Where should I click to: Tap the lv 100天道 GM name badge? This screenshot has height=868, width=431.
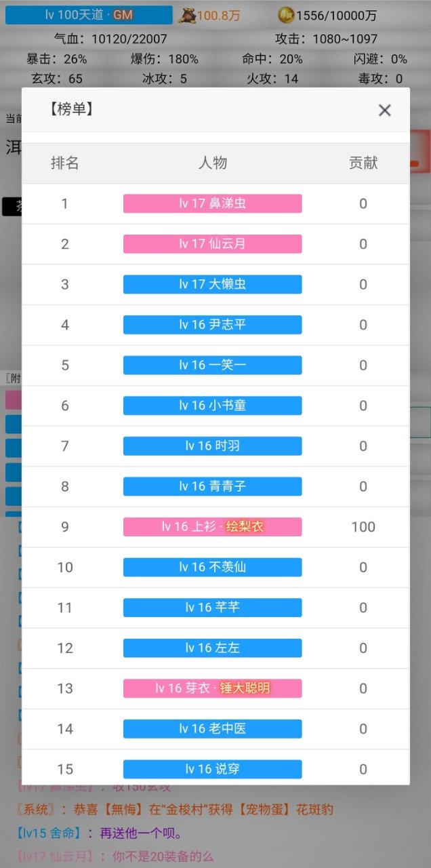point(89,15)
